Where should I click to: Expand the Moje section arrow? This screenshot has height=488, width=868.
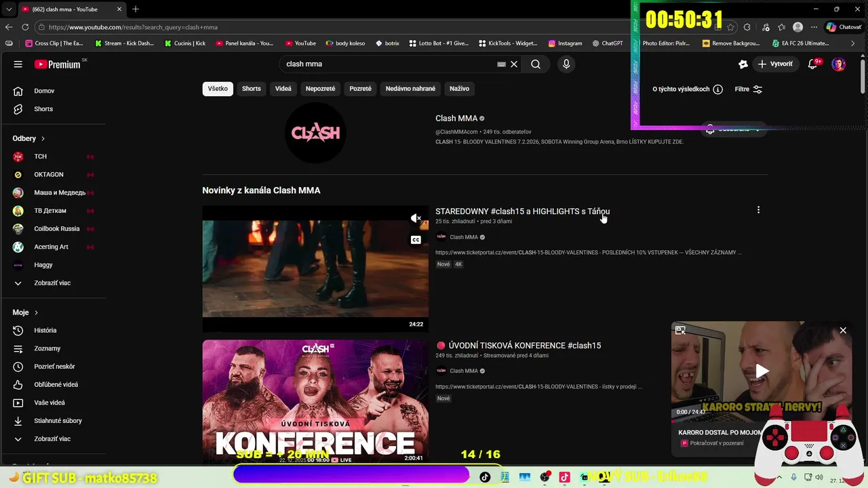click(x=37, y=312)
